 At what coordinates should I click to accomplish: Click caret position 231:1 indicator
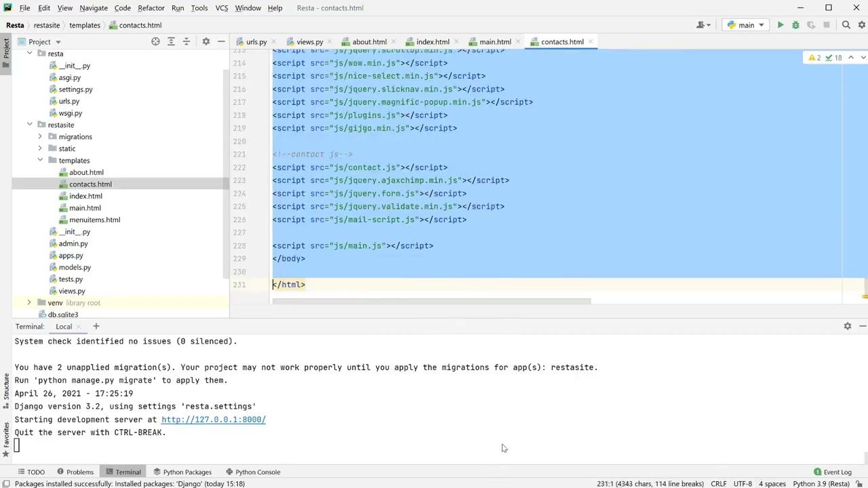[650, 484]
